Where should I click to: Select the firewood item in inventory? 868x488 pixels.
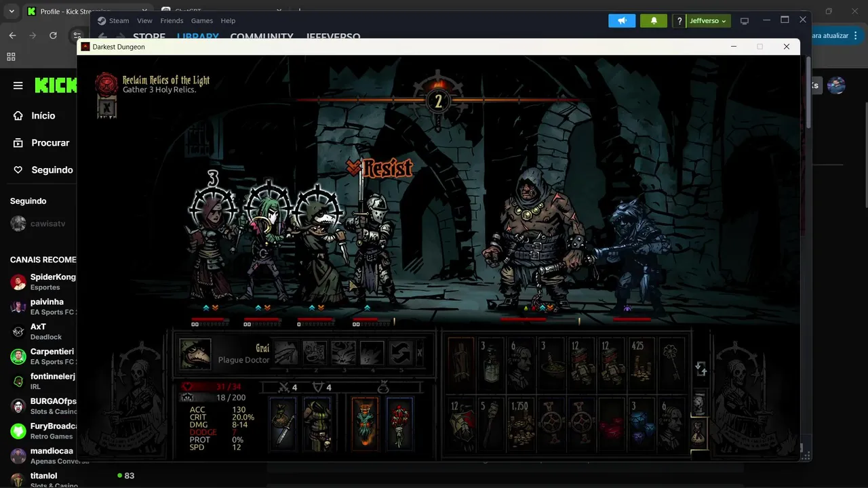click(x=461, y=364)
